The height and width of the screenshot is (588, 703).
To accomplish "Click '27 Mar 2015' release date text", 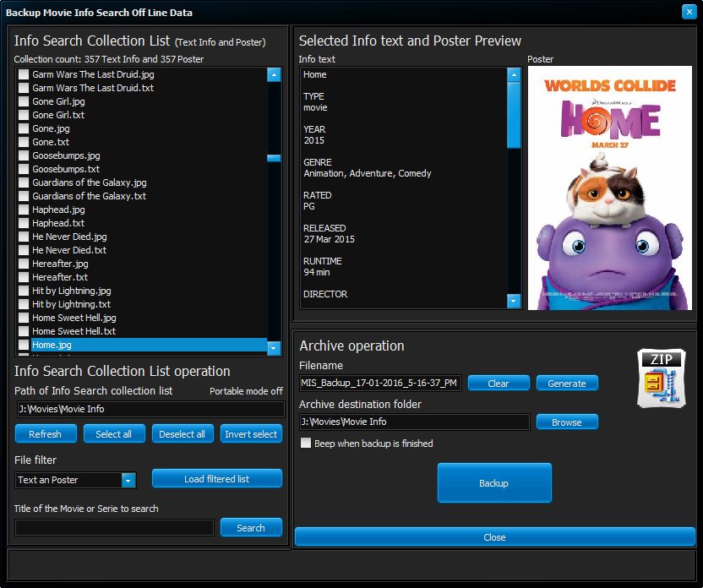I will pyautogui.click(x=329, y=239).
